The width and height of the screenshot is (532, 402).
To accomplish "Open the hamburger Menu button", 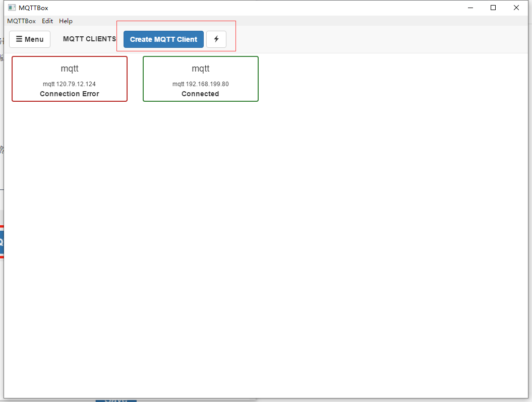I will [x=30, y=39].
